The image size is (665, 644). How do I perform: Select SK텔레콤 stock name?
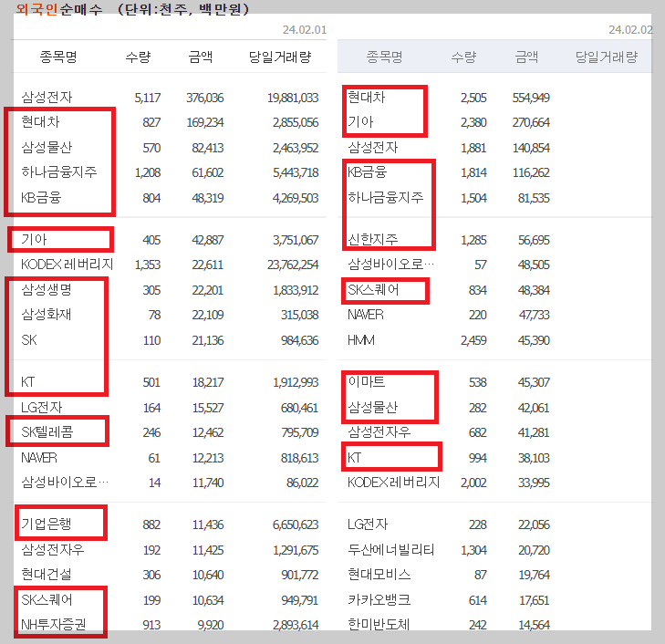[x=47, y=432]
